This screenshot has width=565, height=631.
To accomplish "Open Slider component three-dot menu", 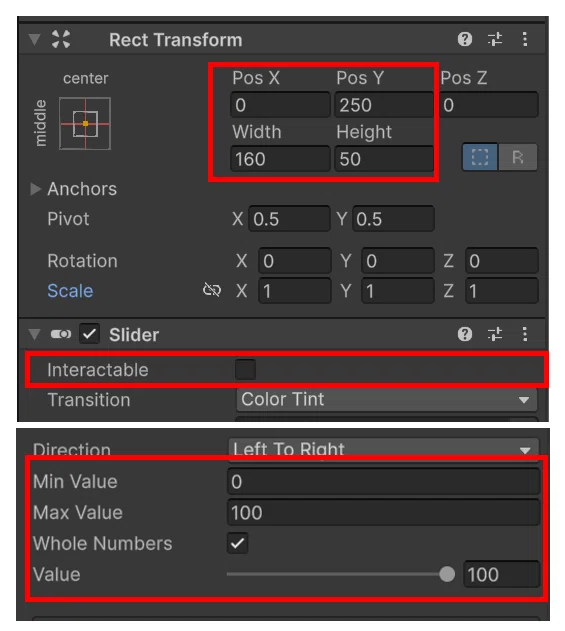I will coord(525,334).
